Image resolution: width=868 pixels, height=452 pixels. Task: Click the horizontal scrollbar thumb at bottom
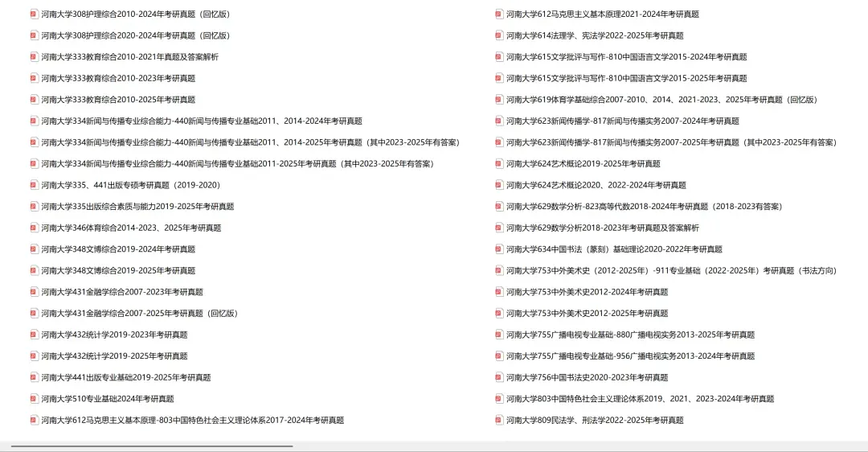(152, 446)
